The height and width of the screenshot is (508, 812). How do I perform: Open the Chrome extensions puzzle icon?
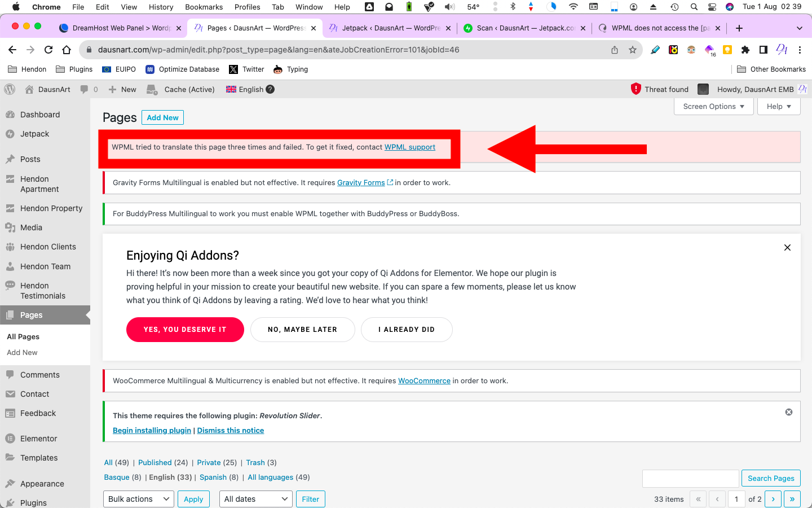[745, 50]
